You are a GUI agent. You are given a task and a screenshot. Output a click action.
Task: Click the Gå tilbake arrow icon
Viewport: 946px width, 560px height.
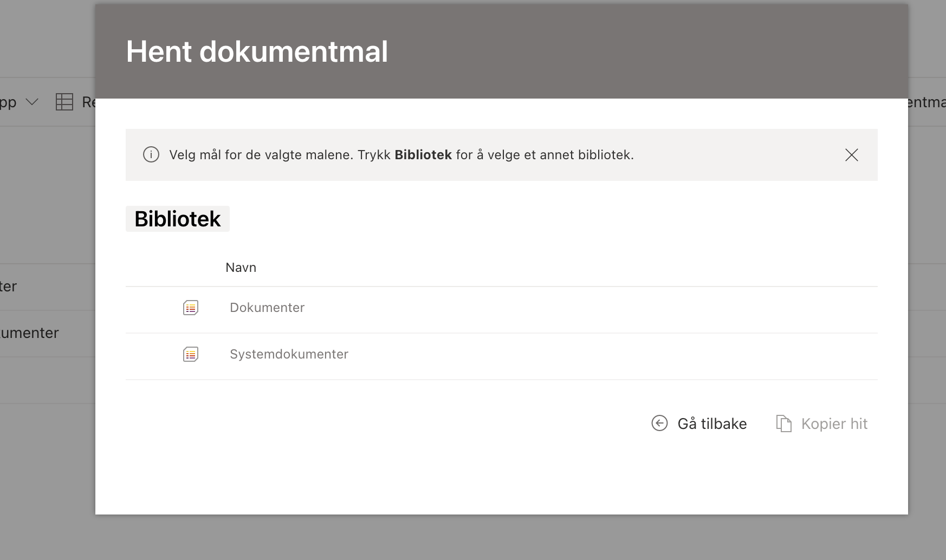pos(659,423)
